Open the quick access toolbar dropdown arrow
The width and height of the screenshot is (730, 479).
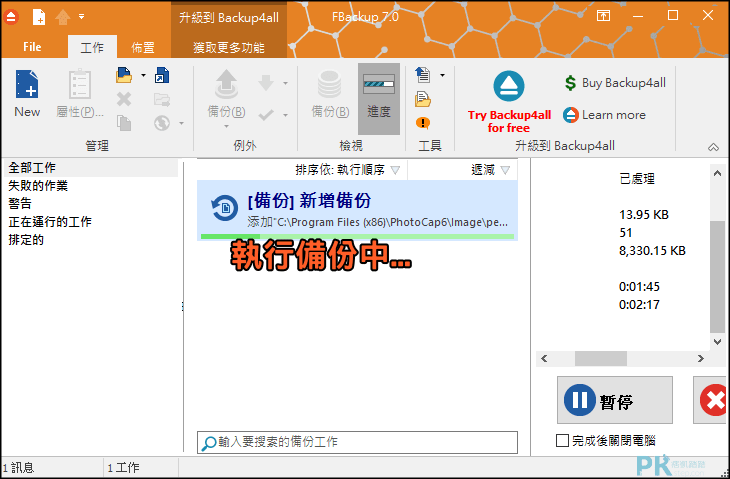coord(81,17)
